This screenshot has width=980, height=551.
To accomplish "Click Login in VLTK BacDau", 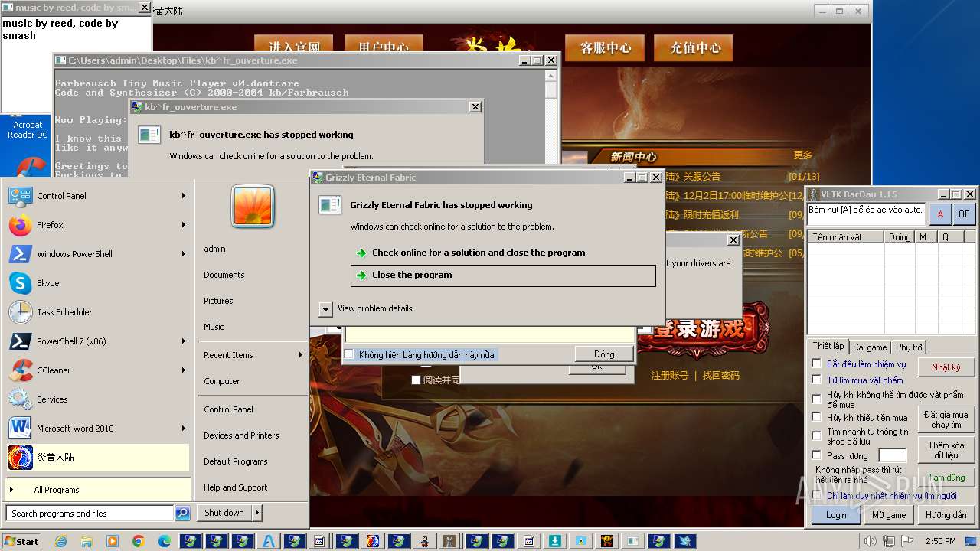I will pyautogui.click(x=836, y=515).
